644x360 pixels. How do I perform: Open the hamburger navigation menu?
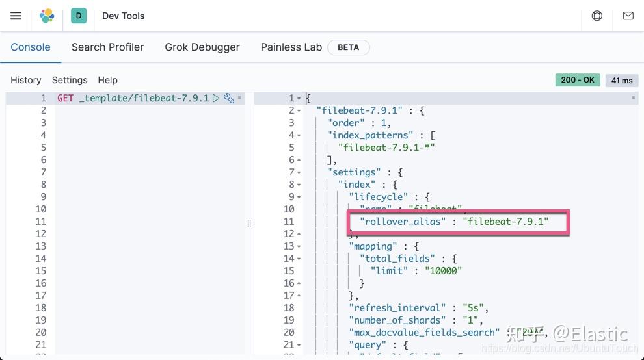pyautogui.click(x=16, y=16)
